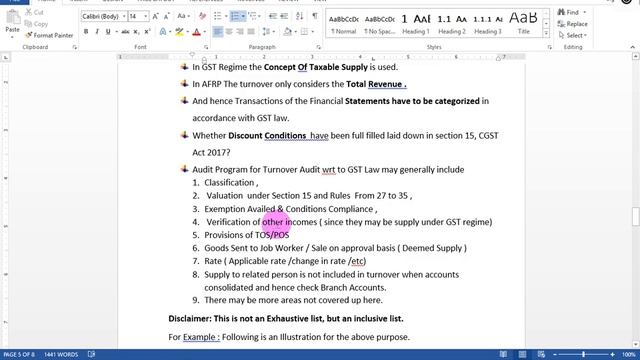The image size is (640, 360).
Task: Apply the Heading 3 style
Action: pyautogui.click(x=487, y=24)
